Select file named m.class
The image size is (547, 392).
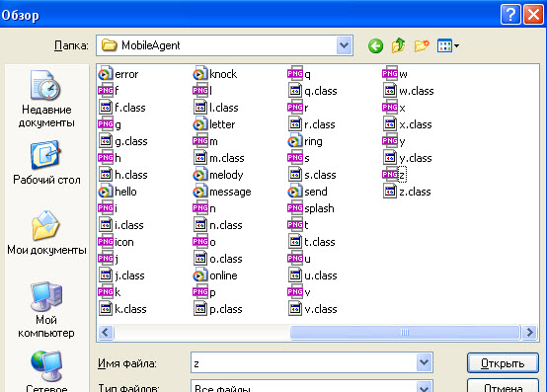click(x=219, y=158)
